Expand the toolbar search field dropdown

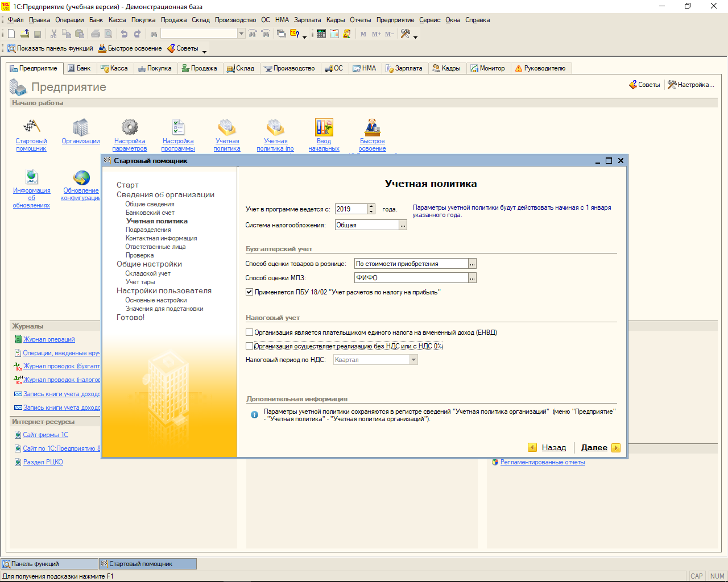[241, 34]
